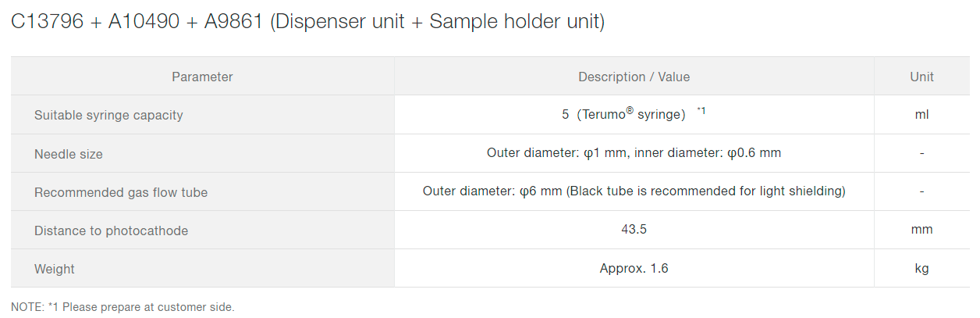Select the Parameter column header

click(202, 77)
